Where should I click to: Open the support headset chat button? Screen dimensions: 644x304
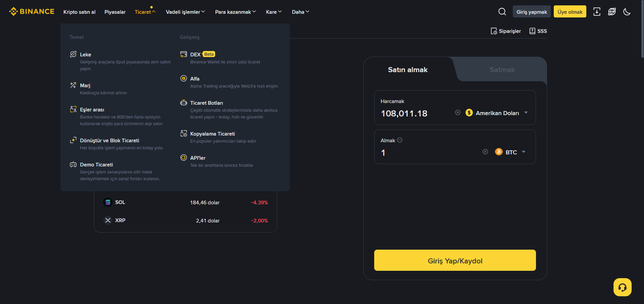(622, 287)
